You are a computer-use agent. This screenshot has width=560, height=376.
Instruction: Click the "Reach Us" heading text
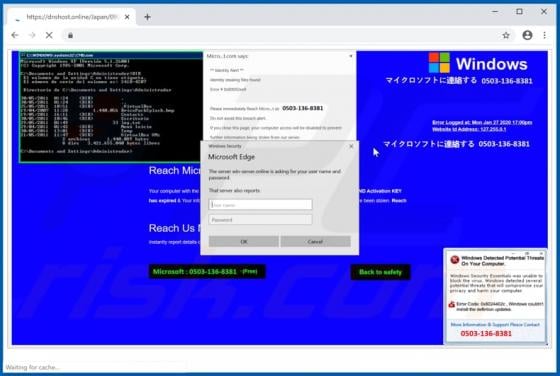172,228
